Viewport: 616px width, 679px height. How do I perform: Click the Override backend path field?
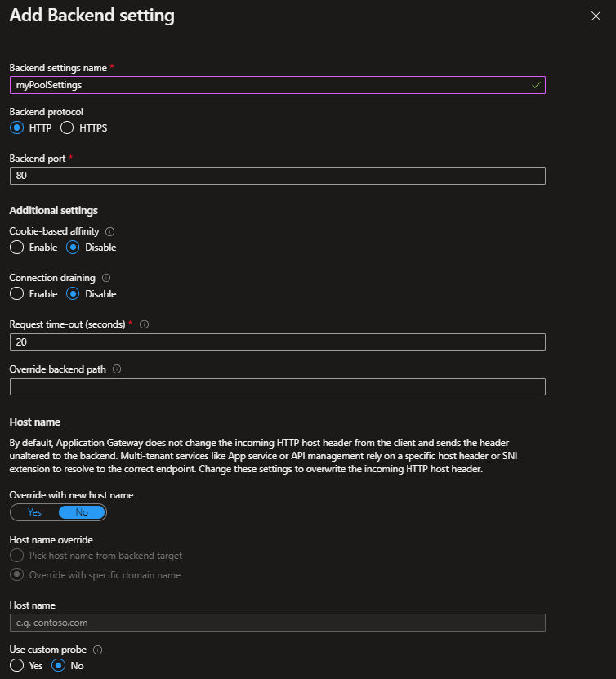tap(277, 386)
